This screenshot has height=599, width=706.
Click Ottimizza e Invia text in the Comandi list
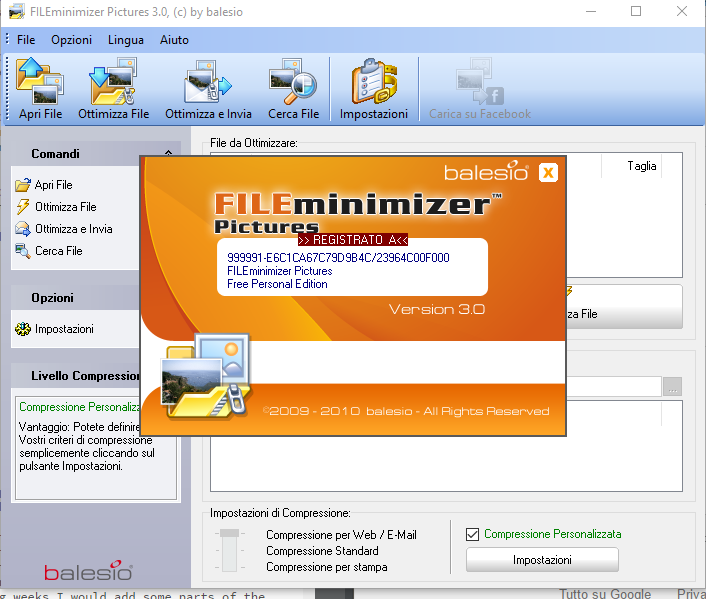74,229
